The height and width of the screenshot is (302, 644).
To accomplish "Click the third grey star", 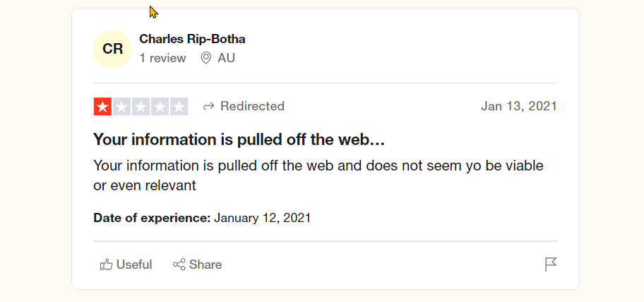I will [141, 107].
